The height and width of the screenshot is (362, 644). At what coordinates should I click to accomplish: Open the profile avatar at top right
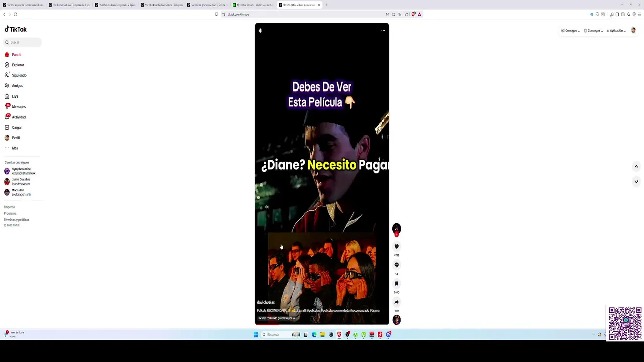(633, 30)
